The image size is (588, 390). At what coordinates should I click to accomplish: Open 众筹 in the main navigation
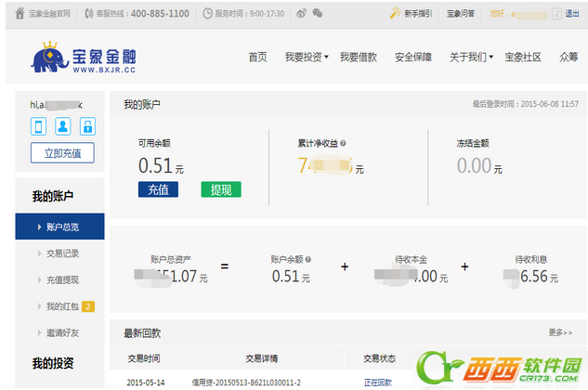pyautogui.click(x=568, y=58)
